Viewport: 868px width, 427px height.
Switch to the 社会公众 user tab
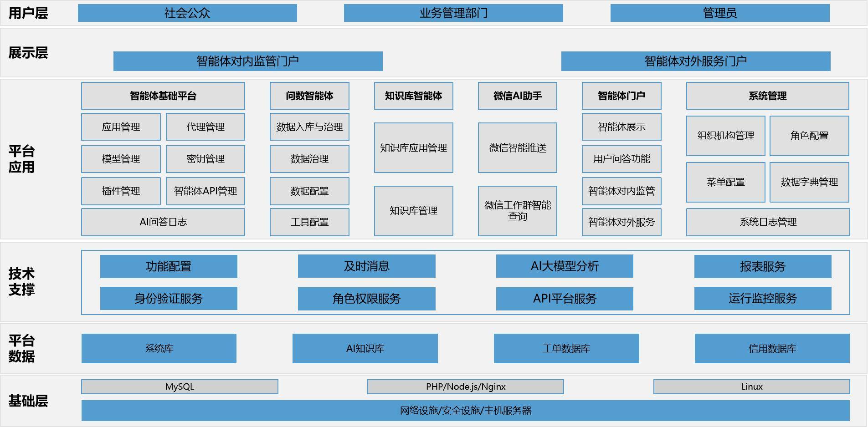188,13
